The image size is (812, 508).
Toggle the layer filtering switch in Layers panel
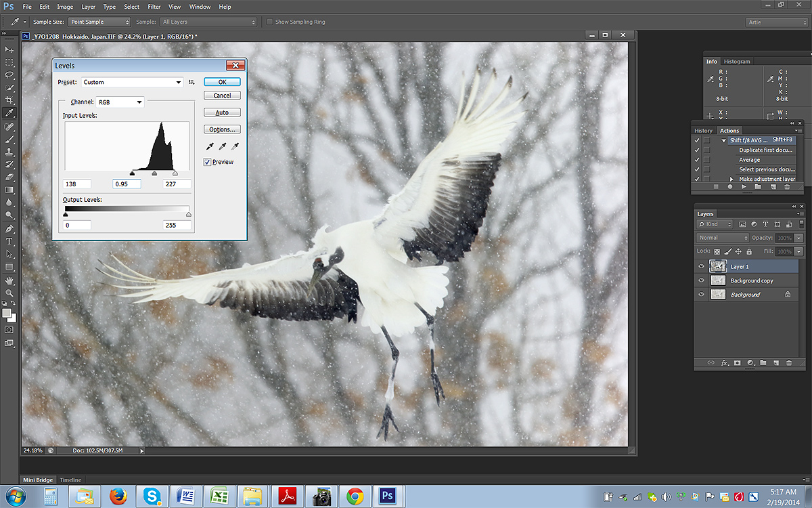800,224
